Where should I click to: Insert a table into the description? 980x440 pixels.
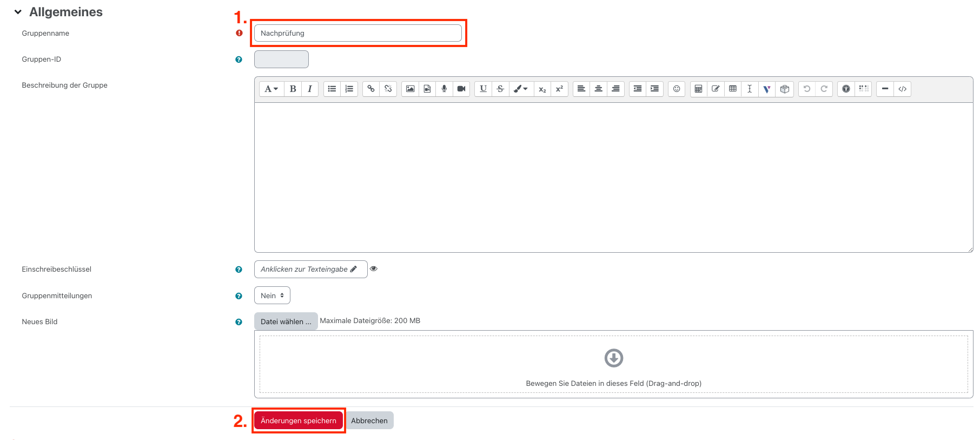(x=733, y=89)
